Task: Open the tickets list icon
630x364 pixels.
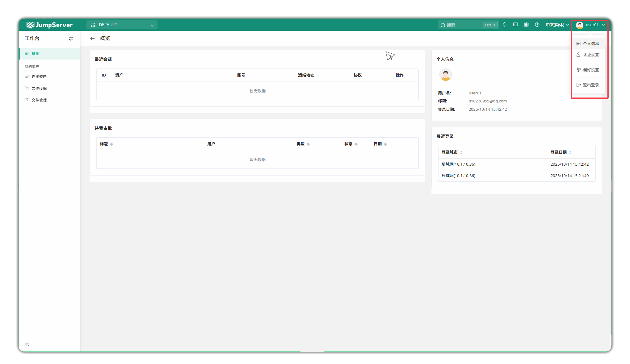Action: (x=526, y=25)
